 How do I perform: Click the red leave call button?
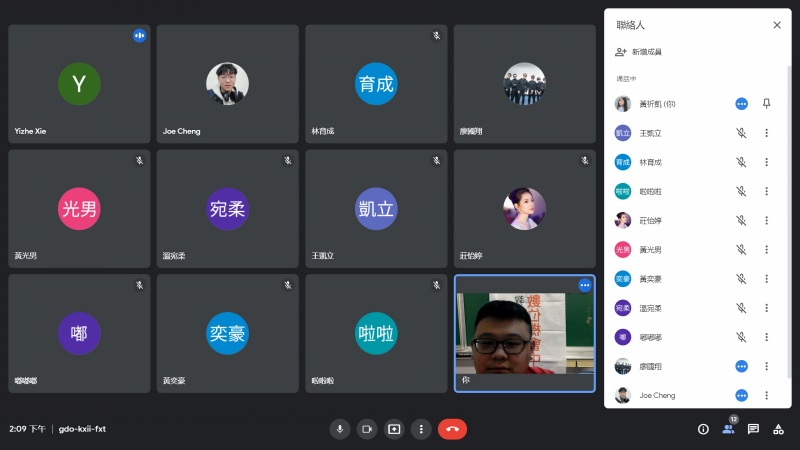(452, 429)
